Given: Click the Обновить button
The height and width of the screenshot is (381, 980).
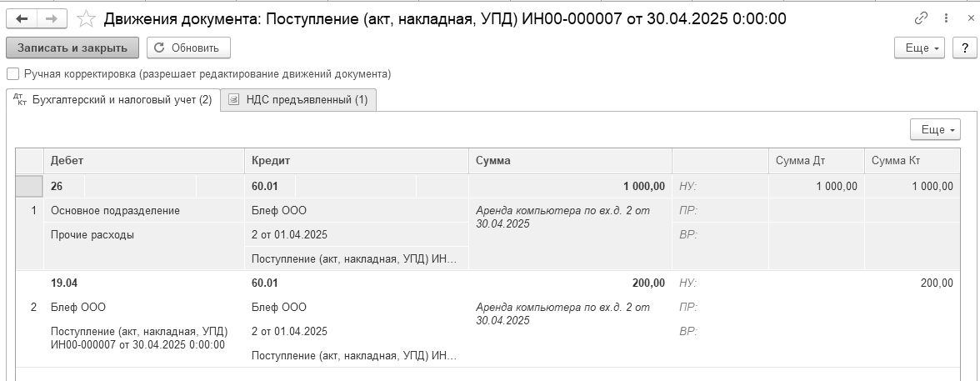Looking at the screenshot, I should [x=188, y=48].
